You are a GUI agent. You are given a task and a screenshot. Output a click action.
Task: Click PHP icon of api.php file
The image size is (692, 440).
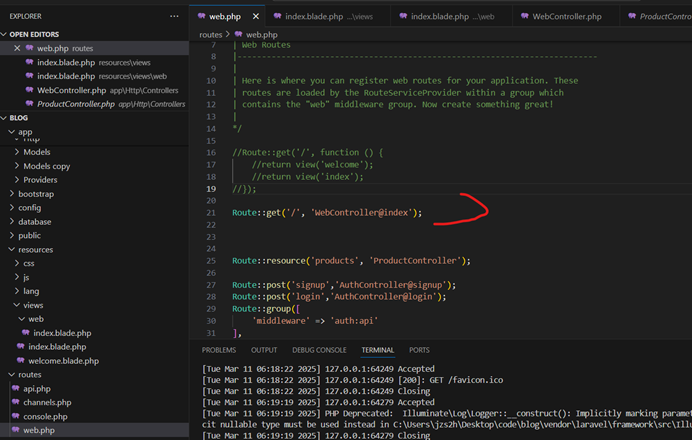(16, 388)
